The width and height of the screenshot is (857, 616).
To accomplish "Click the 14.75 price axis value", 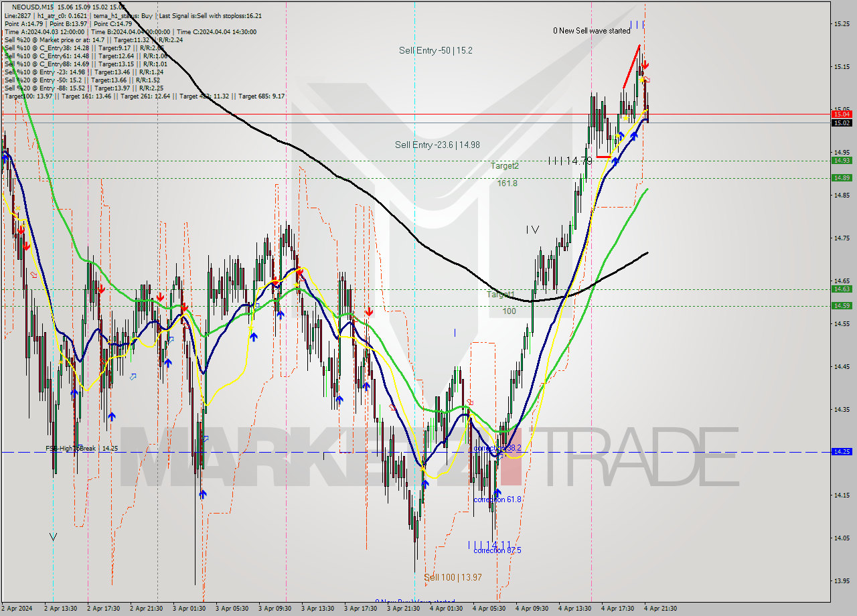I will click(x=842, y=238).
